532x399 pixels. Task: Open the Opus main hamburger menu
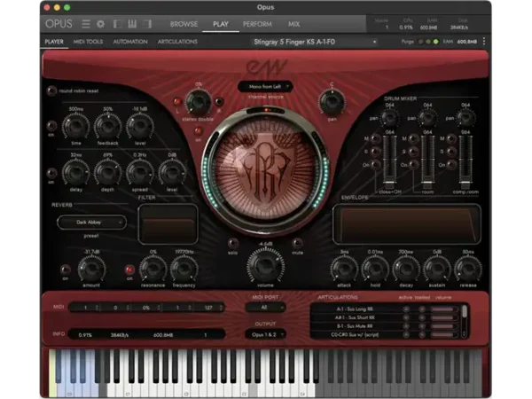click(x=86, y=24)
